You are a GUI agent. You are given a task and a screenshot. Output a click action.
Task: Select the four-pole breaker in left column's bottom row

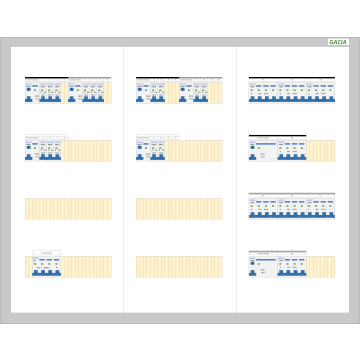coord(47,267)
